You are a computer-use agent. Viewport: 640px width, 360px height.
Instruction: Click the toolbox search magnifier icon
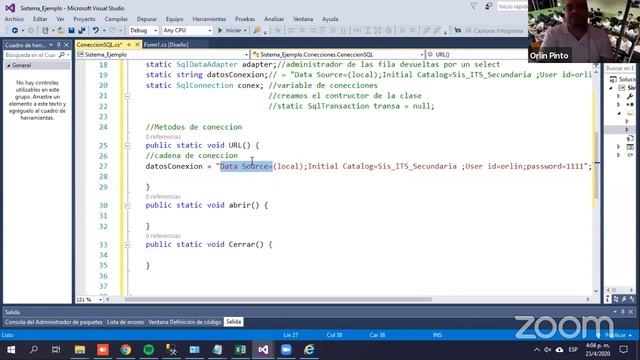[62, 55]
